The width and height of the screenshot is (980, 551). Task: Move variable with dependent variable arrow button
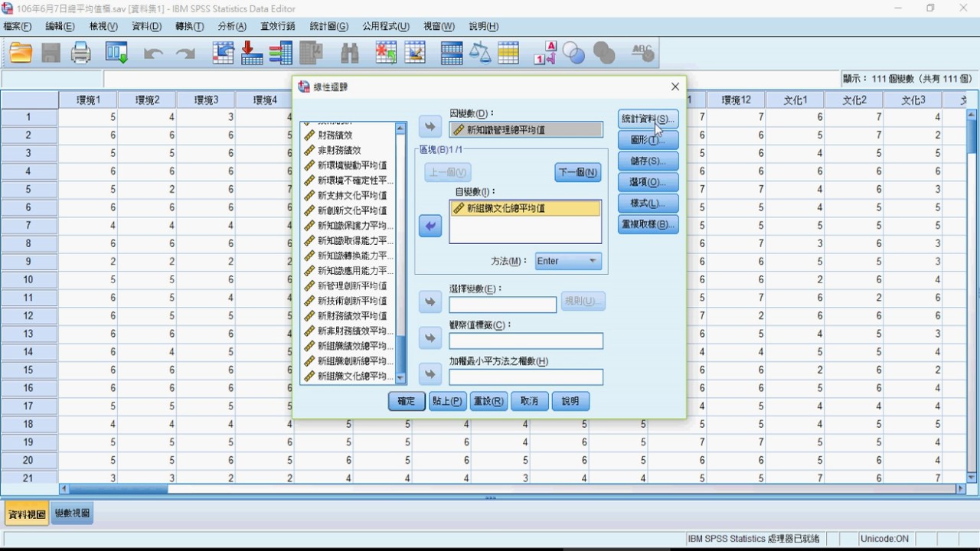(430, 127)
